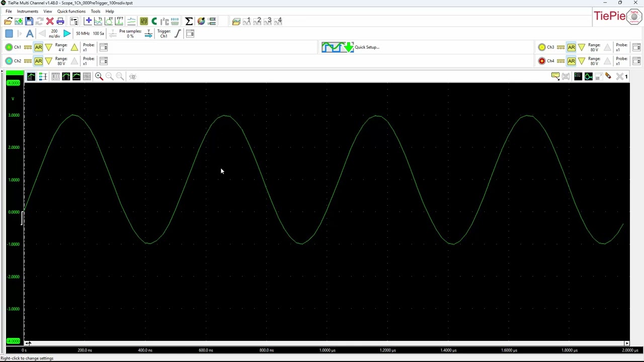The width and height of the screenshot is (644, 362).
Task: Open an XY graph via toolbar icon
Action: 109,21
